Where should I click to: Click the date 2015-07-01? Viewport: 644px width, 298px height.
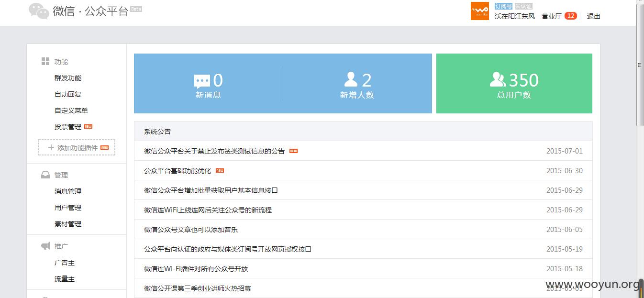pos(565,151)
